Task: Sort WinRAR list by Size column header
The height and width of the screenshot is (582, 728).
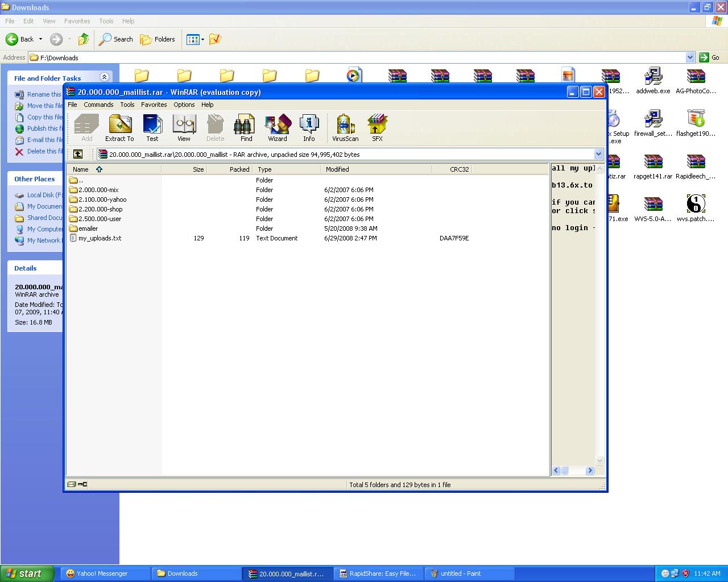Action: (x=184, y=169)
